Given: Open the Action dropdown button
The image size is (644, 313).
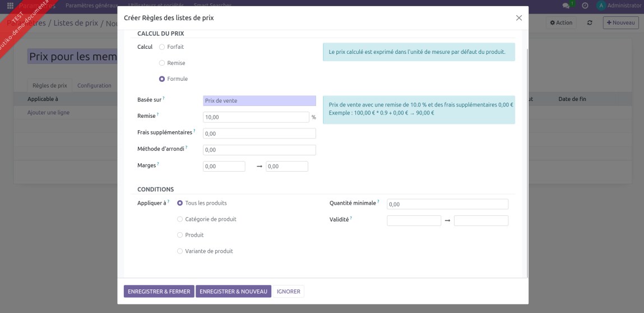Looking at the screenshot, I should (x=561, y=23).
